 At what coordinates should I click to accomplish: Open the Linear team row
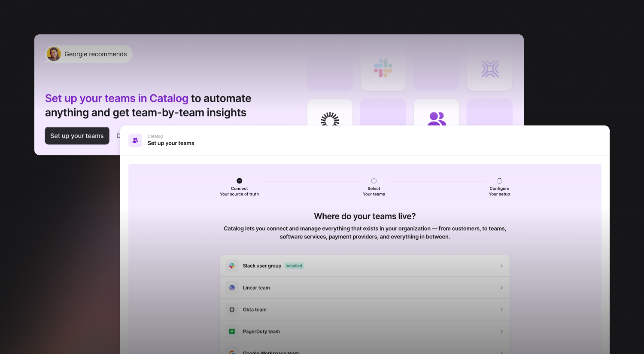tap(365, 288)
